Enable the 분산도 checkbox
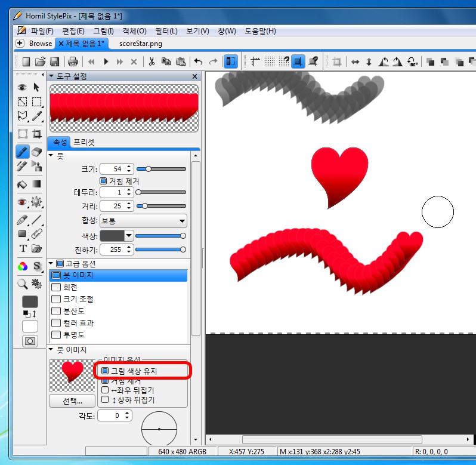476x465 pixels. click(56, 311)
